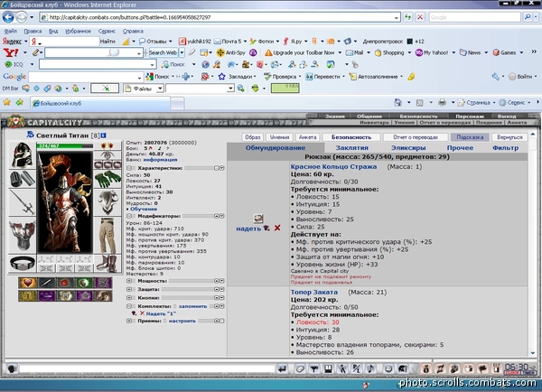Image resolution: width=542 pixels, height=392 pixels.
Task: Switch to Заклятия tab
Action: (x=352, y=148)
